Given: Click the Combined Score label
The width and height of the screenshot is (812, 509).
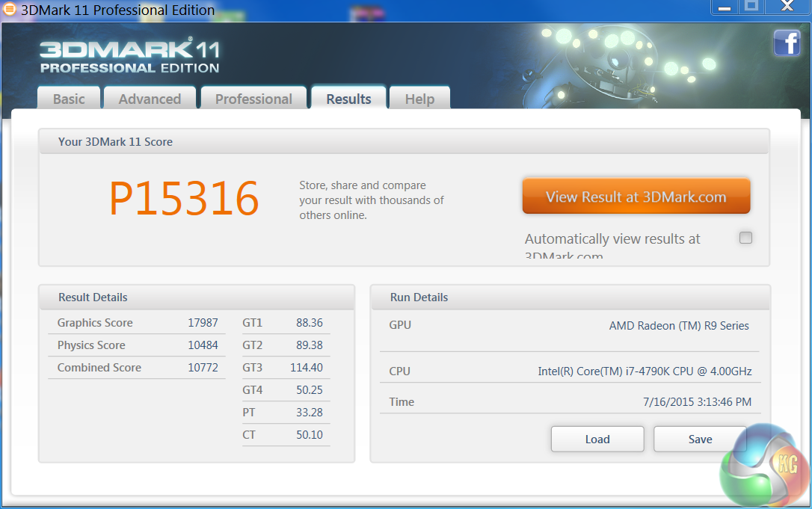Looking at the screenshot, I should tap(99, 367).
